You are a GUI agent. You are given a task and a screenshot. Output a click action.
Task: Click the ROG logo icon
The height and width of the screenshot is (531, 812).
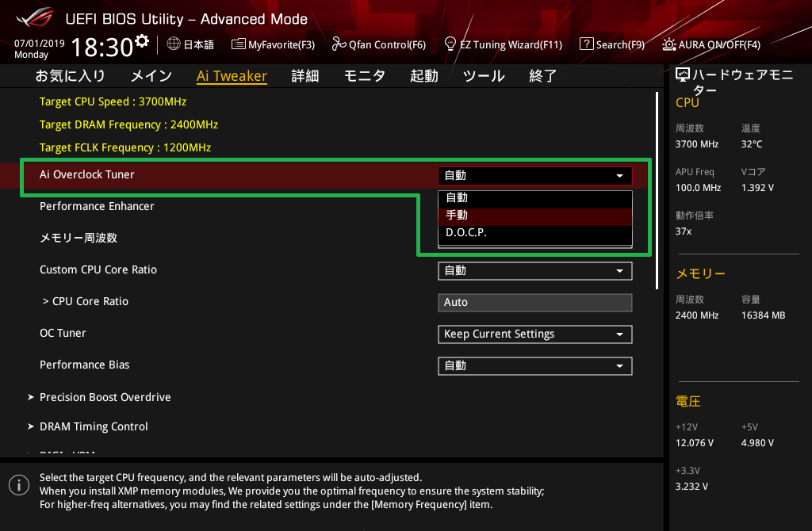(34, 17)
